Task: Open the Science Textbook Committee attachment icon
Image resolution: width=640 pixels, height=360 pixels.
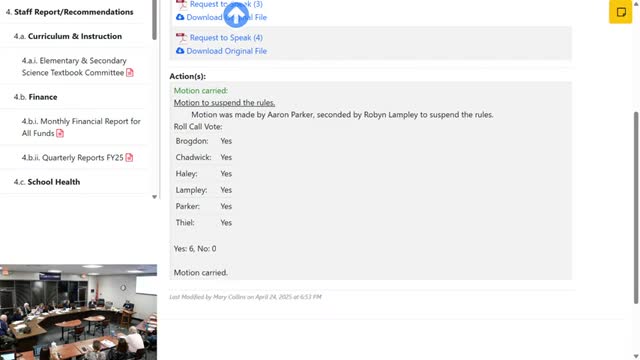Action: [x=130, y=73]
